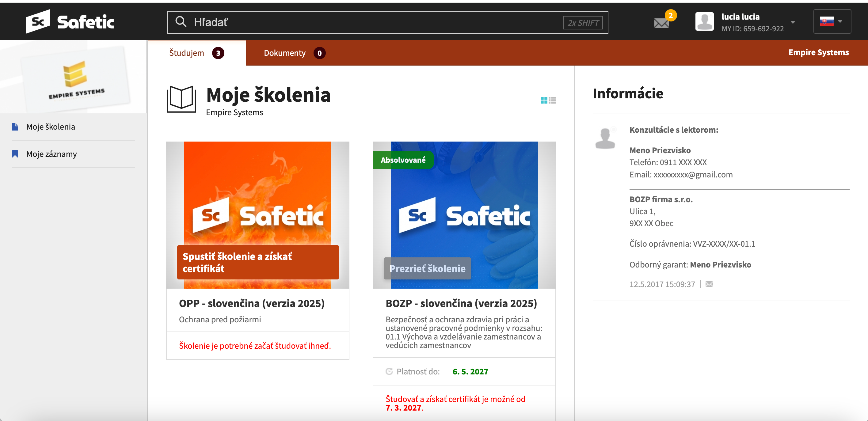Open the Dokumenty tab
The width and height of the screenshot is (868, 421).
[x=295, y=53]
